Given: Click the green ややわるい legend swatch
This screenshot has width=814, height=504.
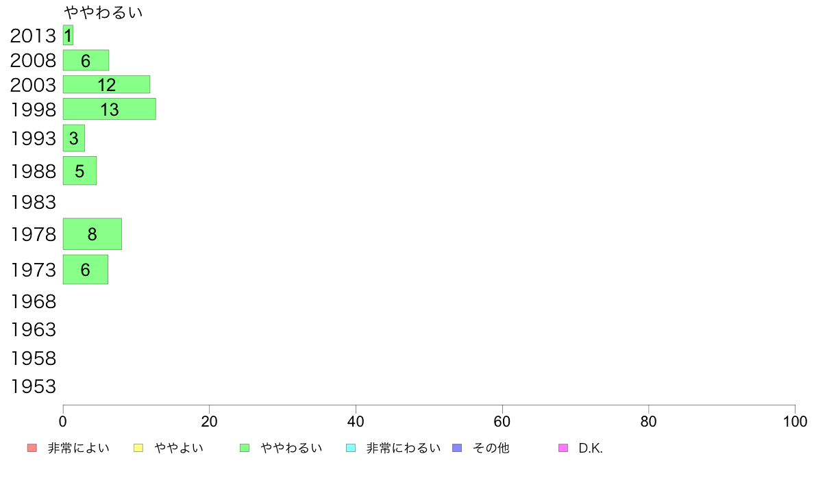Looking at the screenshot, I should [245, 448].
